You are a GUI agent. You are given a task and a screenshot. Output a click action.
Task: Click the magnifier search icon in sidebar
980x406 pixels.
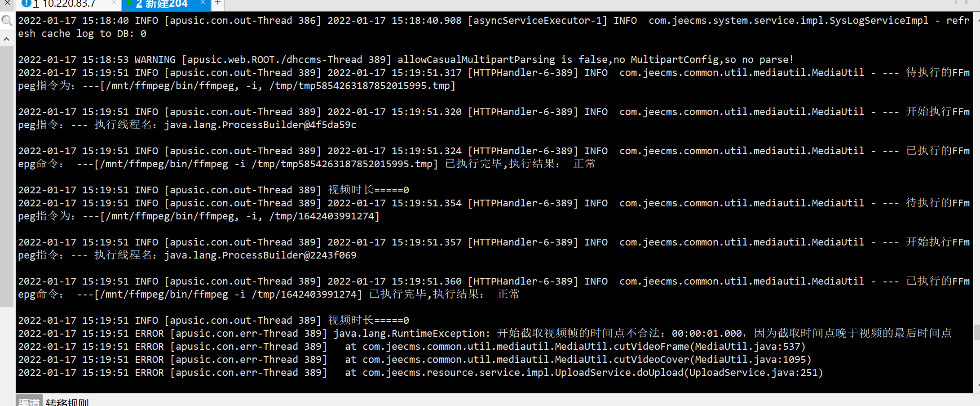pos(7,21)
